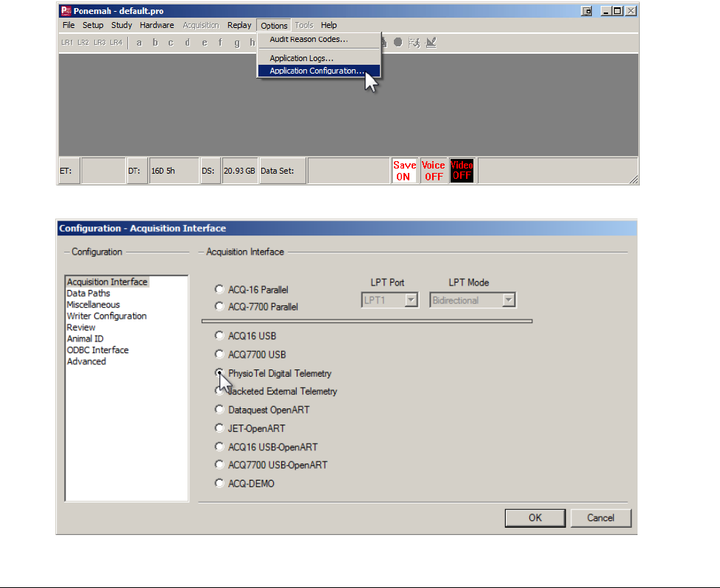Open the Replay menu

click(239, 25)
